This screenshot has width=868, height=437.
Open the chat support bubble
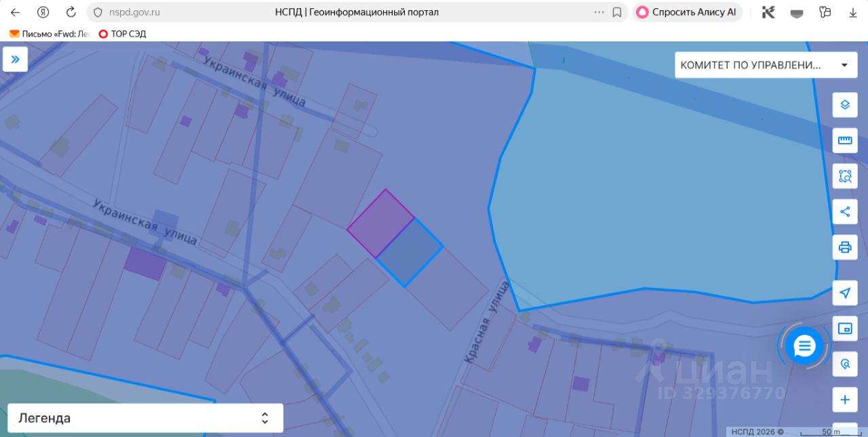(804, 346)
